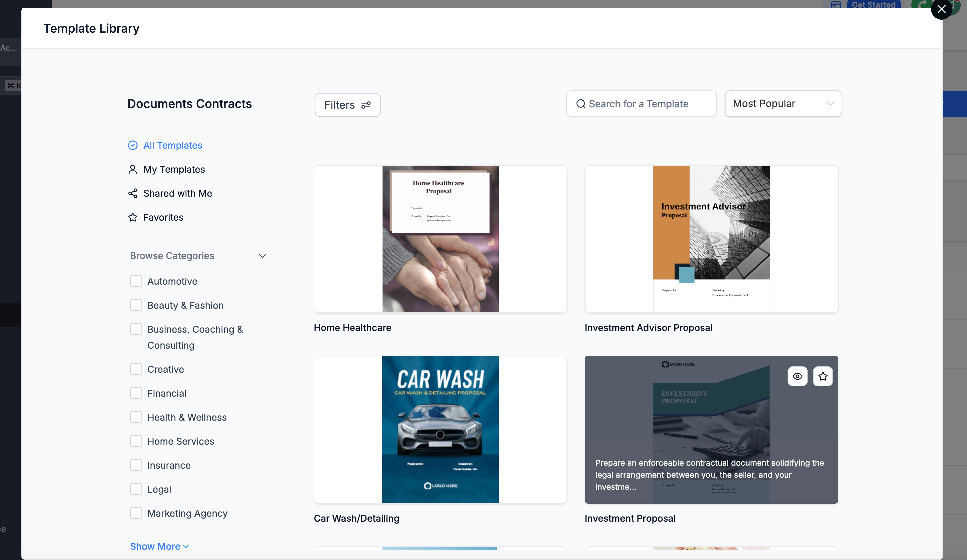The image size is (967, 560).
Task: Click the All Templates checkmark icon
Action: (x=132, y=145)
